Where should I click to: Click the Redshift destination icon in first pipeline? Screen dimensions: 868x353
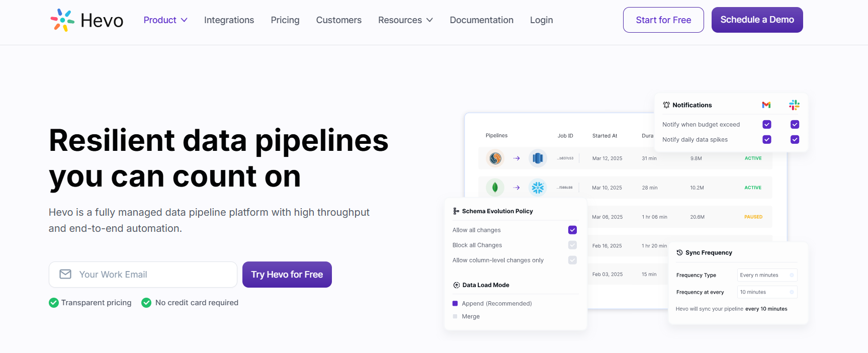coord(538,158)
